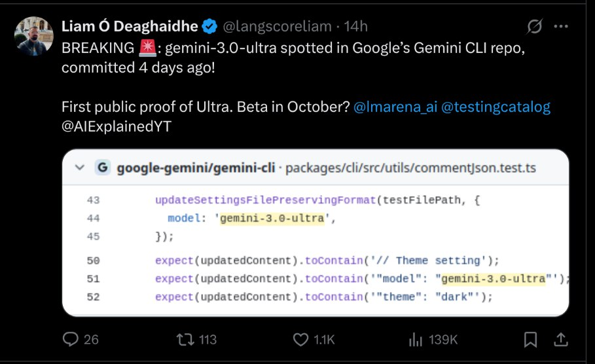The image size is (595, 364).
Task: Open the @testingcatalog mention
Action: (496, 107)
